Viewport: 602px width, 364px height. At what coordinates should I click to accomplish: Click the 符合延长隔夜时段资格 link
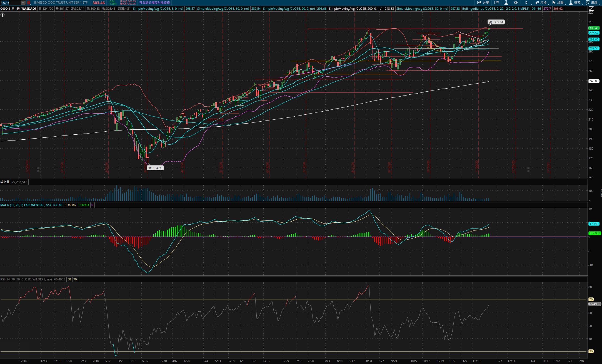point(154,2)
